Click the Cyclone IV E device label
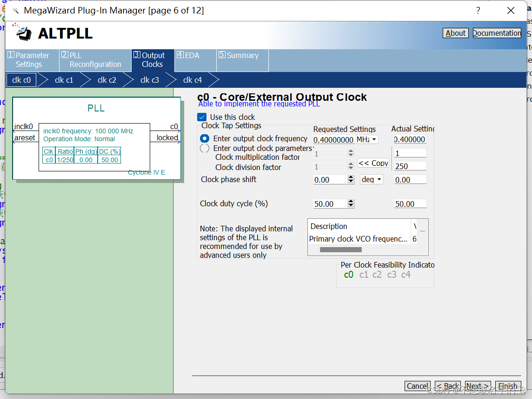 [146, 172]
